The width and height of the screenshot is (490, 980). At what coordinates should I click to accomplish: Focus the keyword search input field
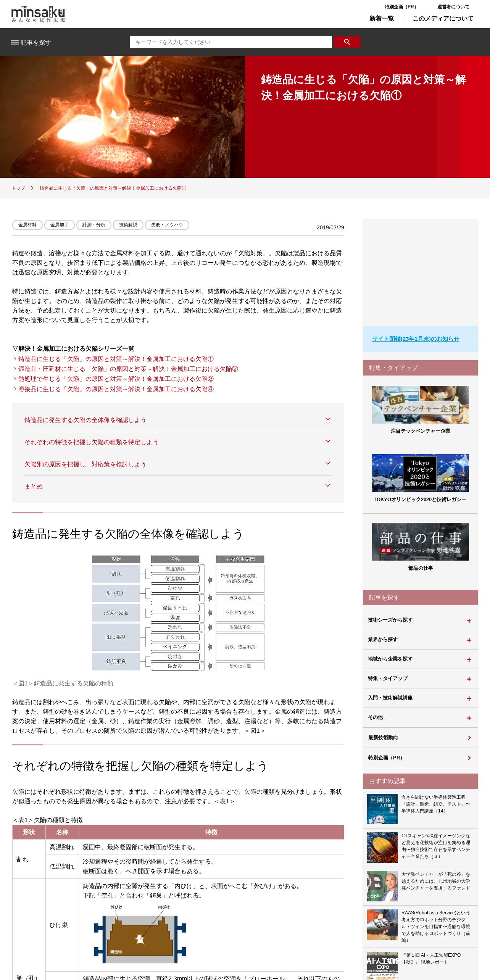click(230, 42)
